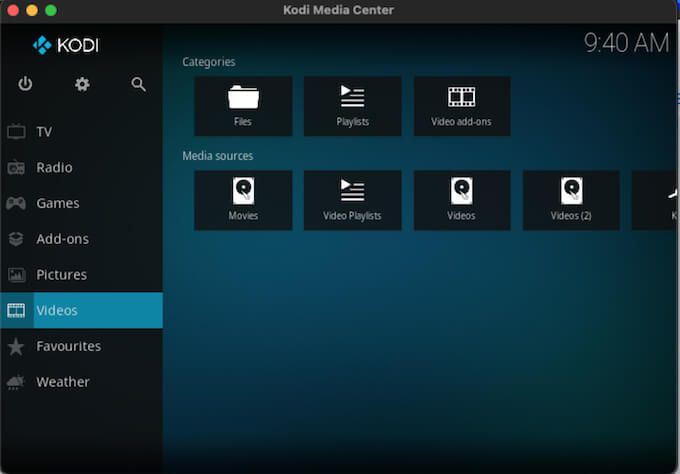Open the Playlists category tile
680x474 pixels.
[353, 106]
